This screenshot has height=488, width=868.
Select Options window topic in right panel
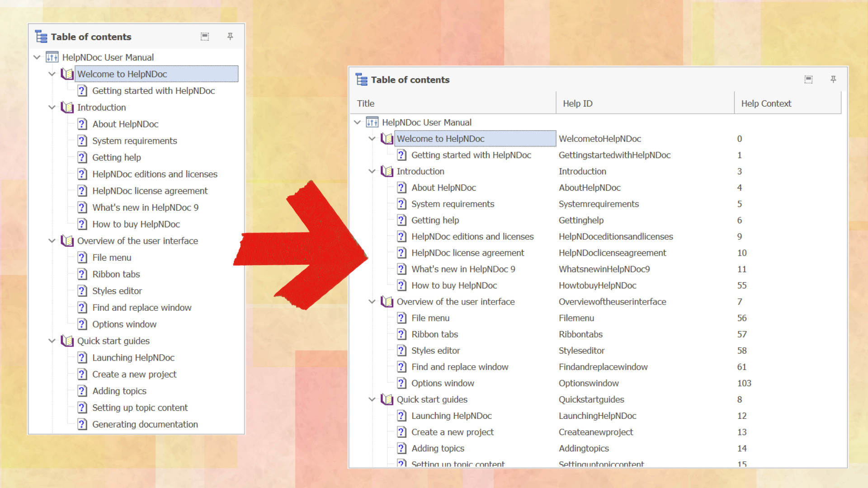pos(443,383)
